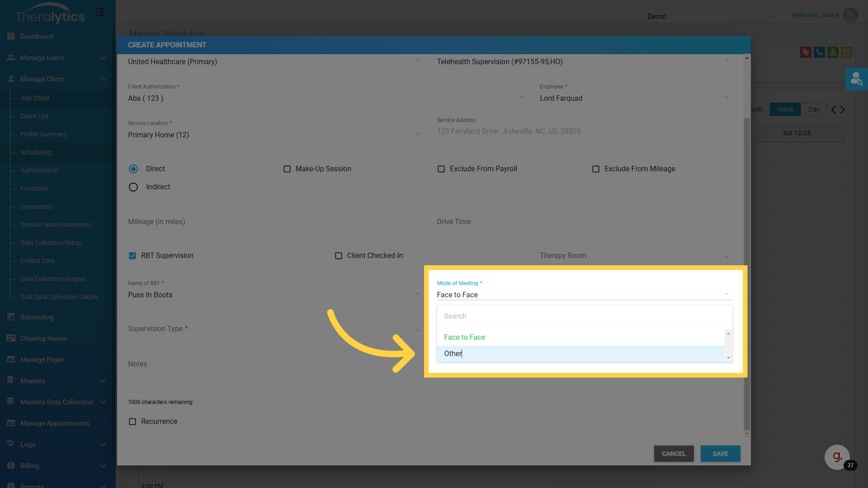
Task: Uncheck the RBT Supervision checkbox
Action: tap(132, 256)
